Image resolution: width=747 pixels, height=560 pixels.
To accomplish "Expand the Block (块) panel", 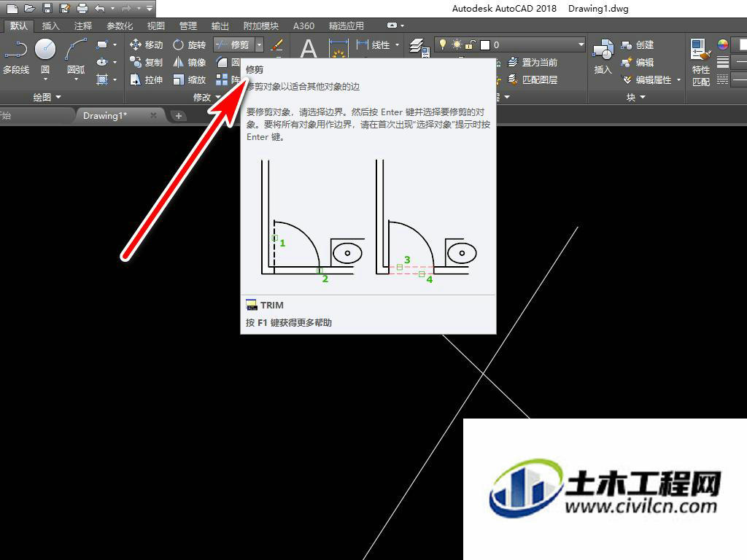I will point(636,97).
